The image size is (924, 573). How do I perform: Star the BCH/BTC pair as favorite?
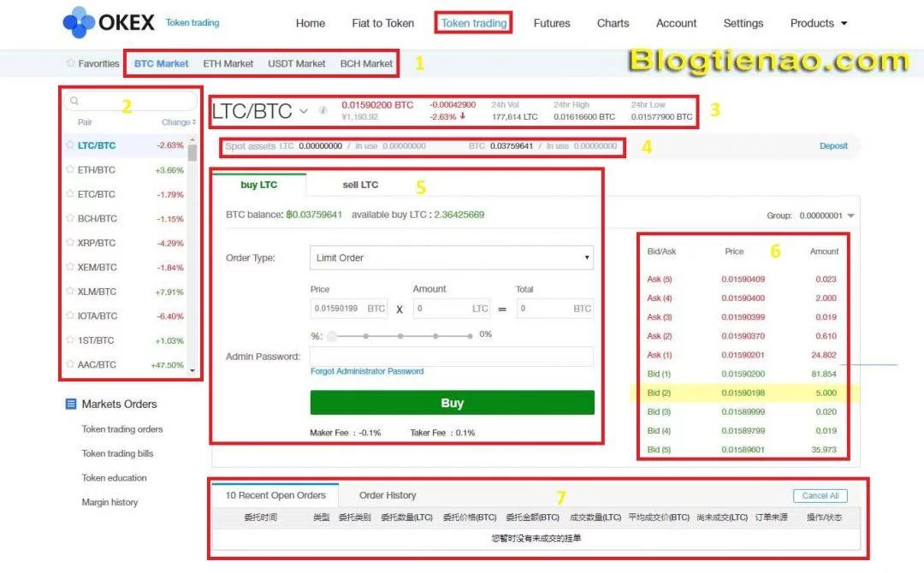(x=70, y=218)
